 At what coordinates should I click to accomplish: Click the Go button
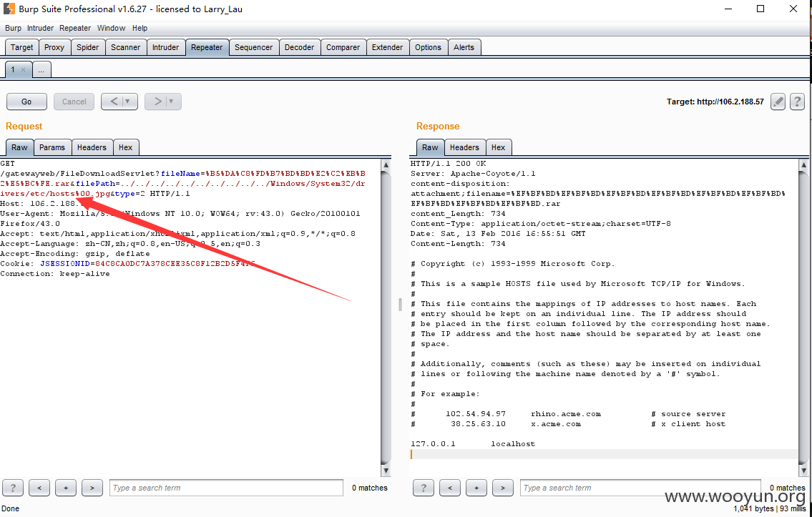point(26,102)
